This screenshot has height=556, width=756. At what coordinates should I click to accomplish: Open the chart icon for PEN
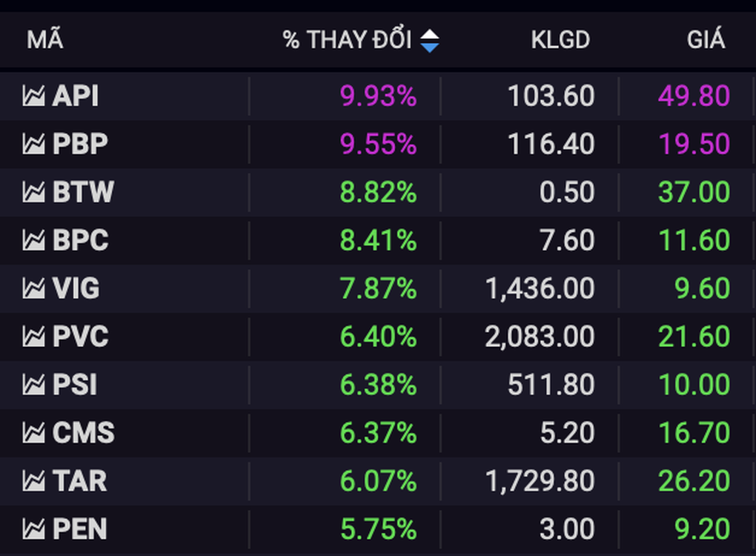tap(33, 529)
